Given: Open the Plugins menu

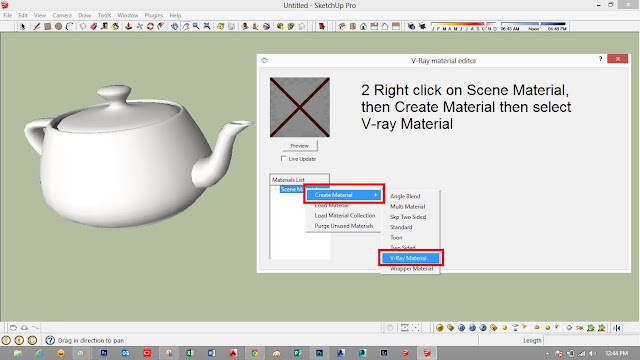Looking at the screenshot, I should 153,16.
